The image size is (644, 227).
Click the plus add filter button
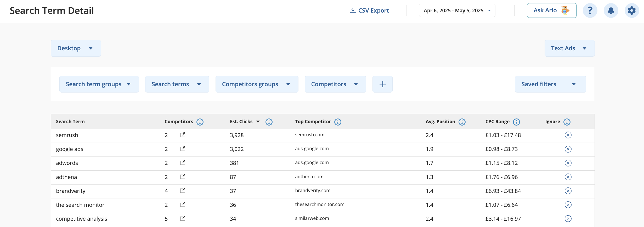[382, 84]
